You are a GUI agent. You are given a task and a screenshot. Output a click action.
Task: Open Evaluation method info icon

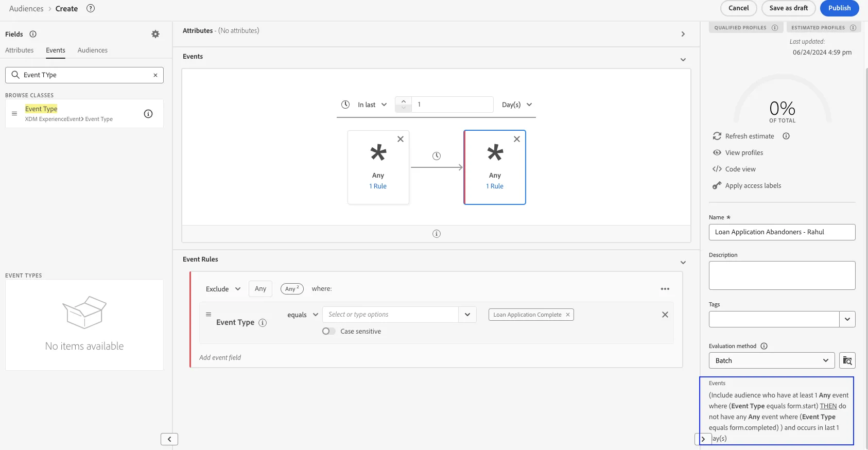(x=764, y=346)
